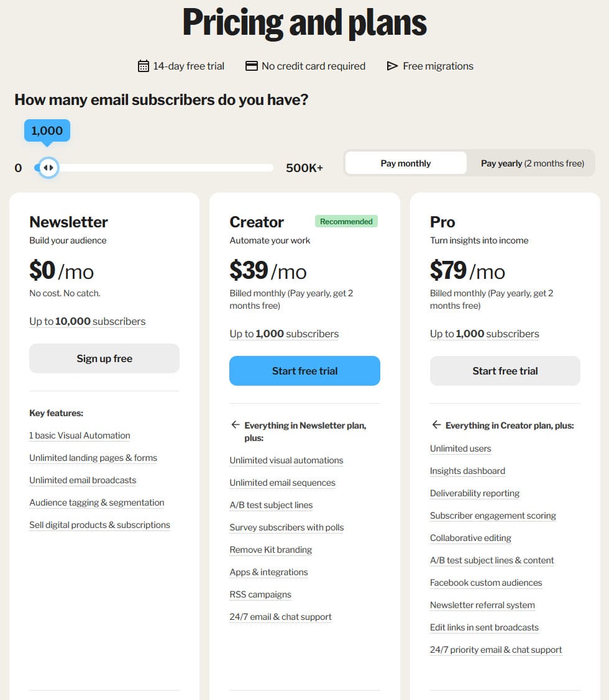This screenshot has width=609, height=700.
Task: Click the subscriber slider handle
Action: pyautogui.click(x=48, y=168)
